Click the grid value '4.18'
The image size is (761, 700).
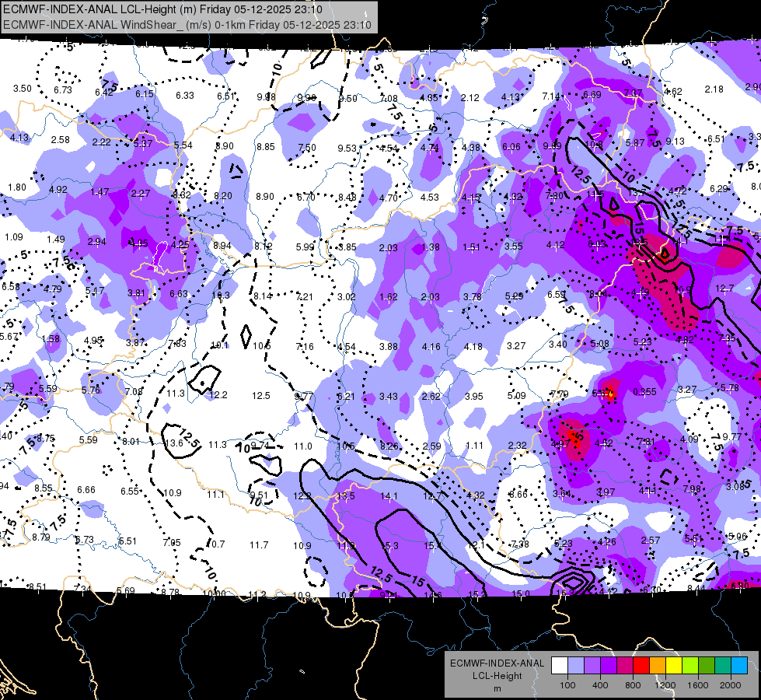(x=473, y=347)
